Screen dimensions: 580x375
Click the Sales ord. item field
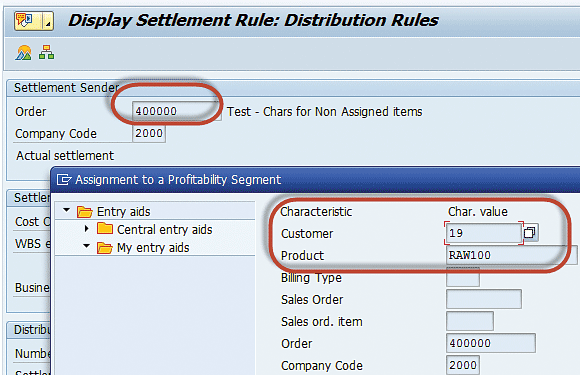pos(470,321)
